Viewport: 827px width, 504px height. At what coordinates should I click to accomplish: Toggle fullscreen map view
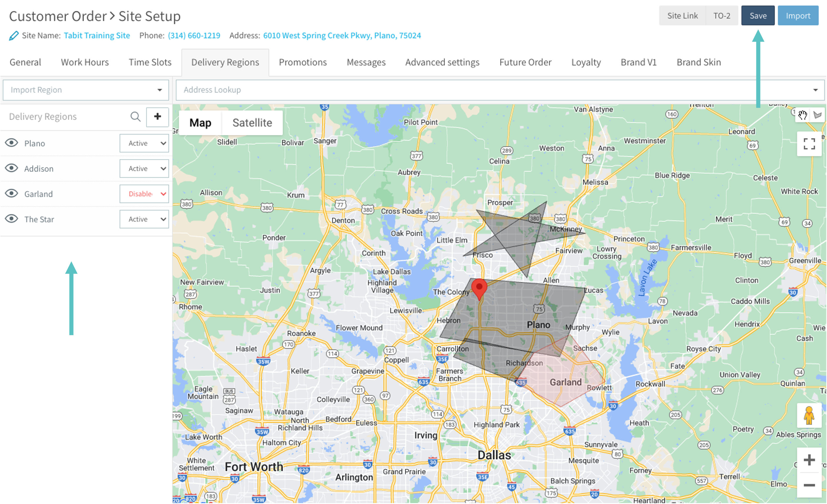809,144
